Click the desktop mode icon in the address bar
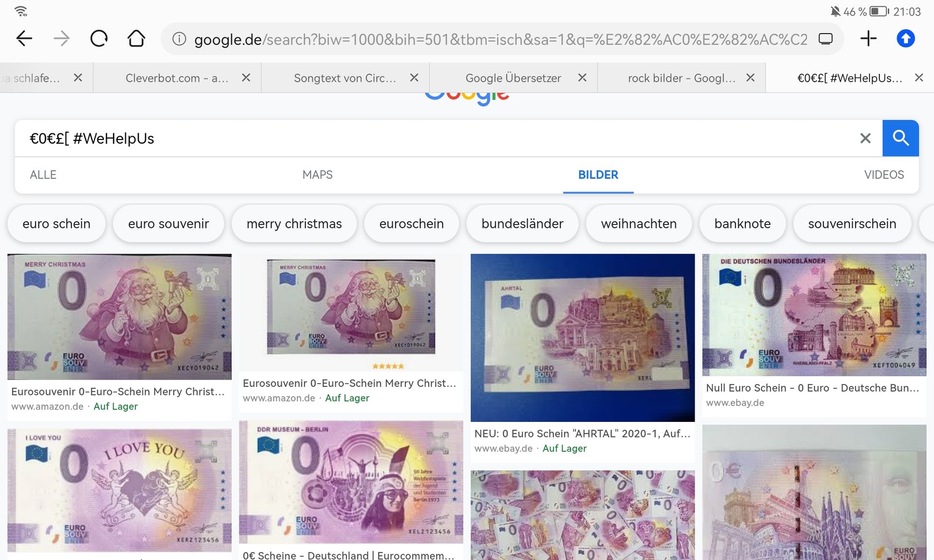Viewport: 934px width, 560px height. pyautogui.click(x=826, y=39)
